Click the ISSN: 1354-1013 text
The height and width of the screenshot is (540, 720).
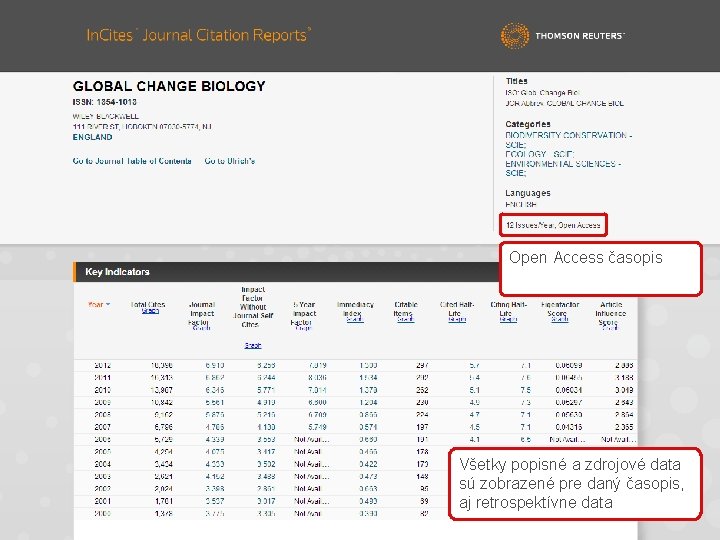coord(105,102)
